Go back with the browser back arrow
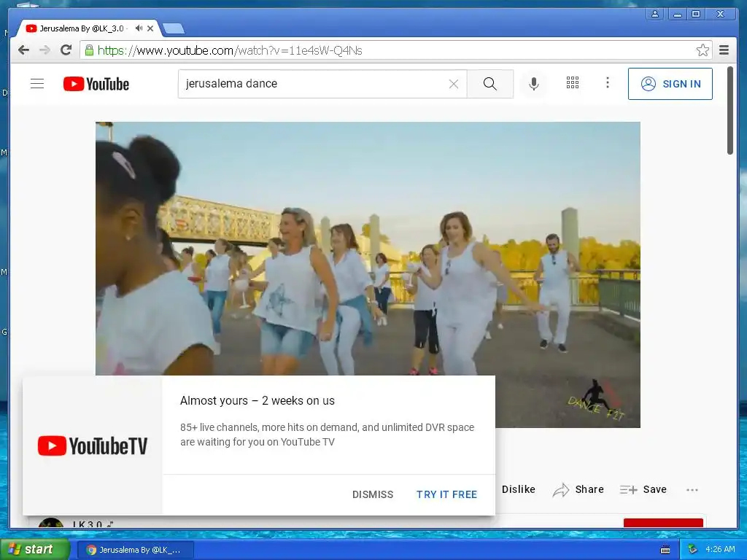This screenshot has width=747, height=560. click(23, 50)
